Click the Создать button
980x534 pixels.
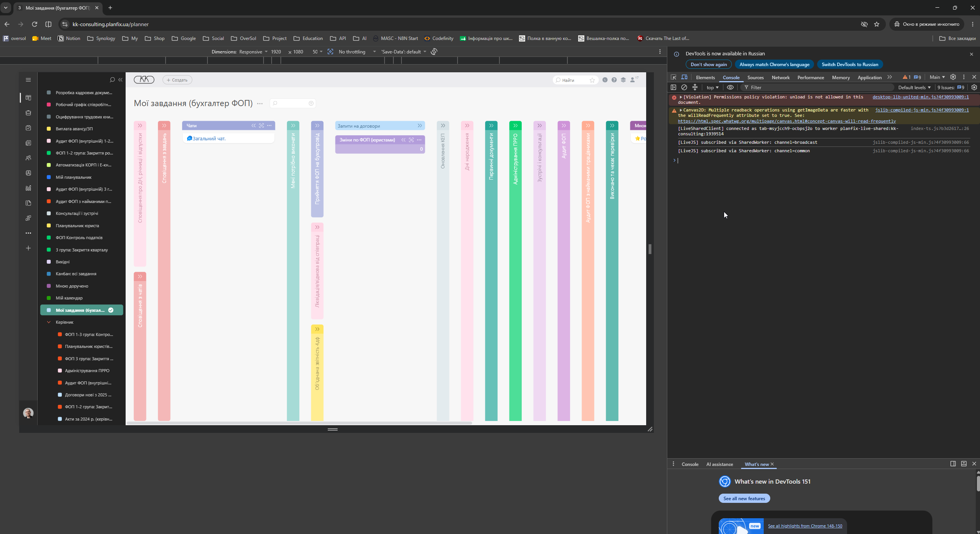177,80
